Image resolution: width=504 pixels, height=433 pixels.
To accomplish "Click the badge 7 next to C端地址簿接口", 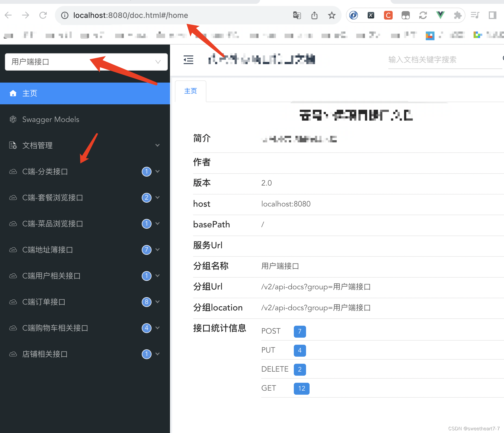I will click(147, 250).
